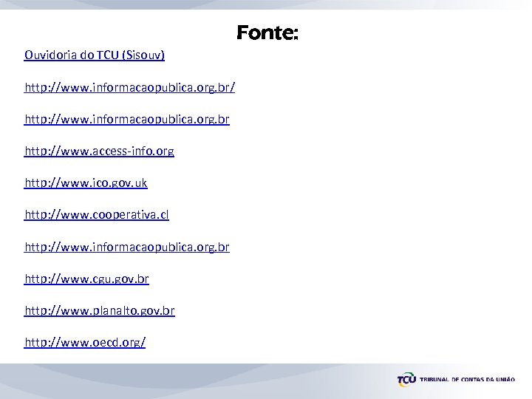Image resolution: width=532 pixels, height=399 pixels.
Task: Visit the www.cgu.gov.br link
Action: pos(86,279)
